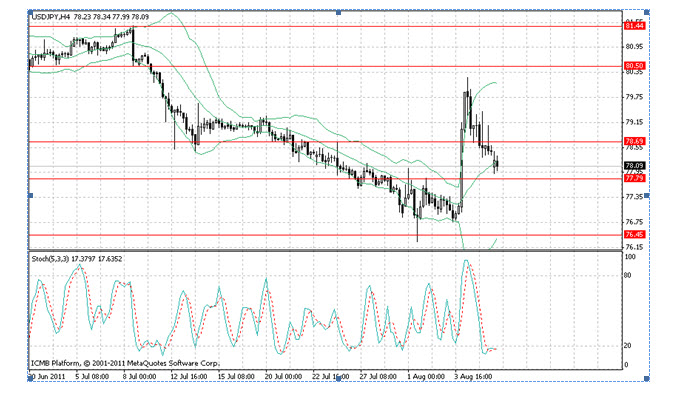Select the USDJPY,H4 symbol label
The width and height of the screenshot is (675, 403).
tap(54, 18)
